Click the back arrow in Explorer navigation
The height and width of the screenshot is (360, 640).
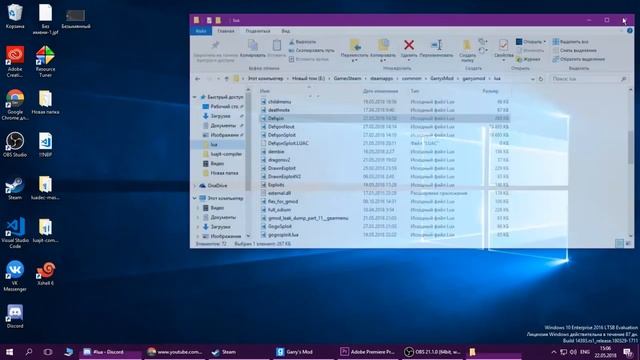pos(198,79)
